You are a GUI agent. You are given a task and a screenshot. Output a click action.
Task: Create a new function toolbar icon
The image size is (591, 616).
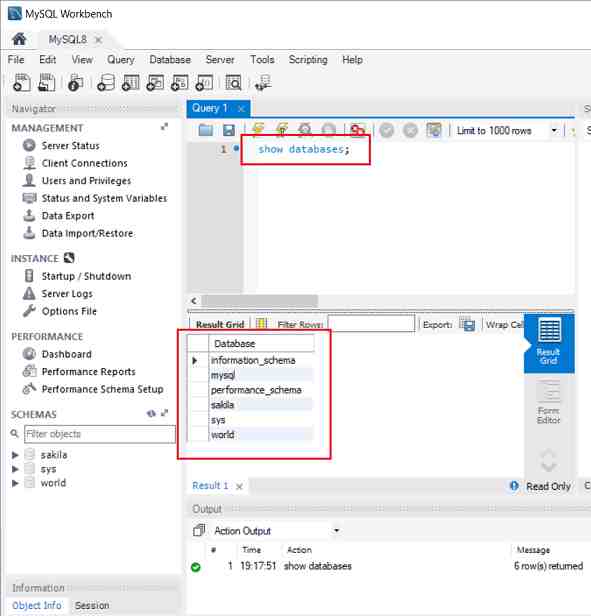tap(204, 82)
